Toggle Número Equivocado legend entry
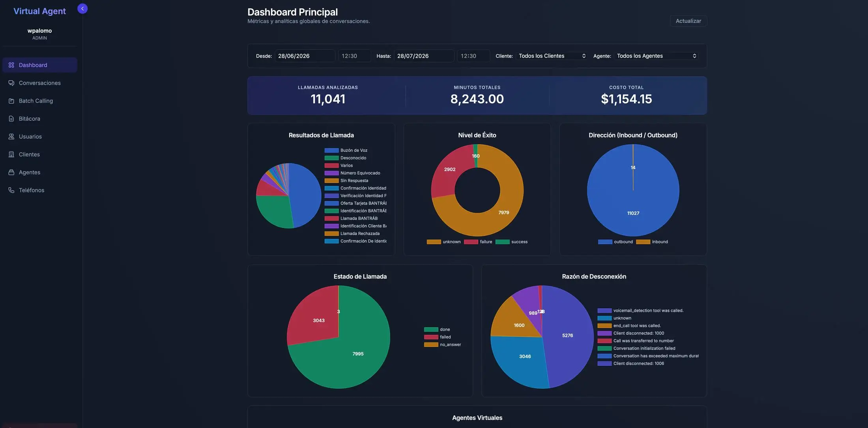Viewport: 868px width, 428px height. coord(352,173)
